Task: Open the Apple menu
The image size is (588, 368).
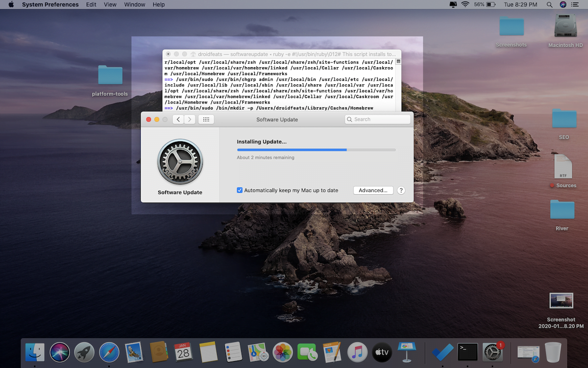Action: click(11, 4)
